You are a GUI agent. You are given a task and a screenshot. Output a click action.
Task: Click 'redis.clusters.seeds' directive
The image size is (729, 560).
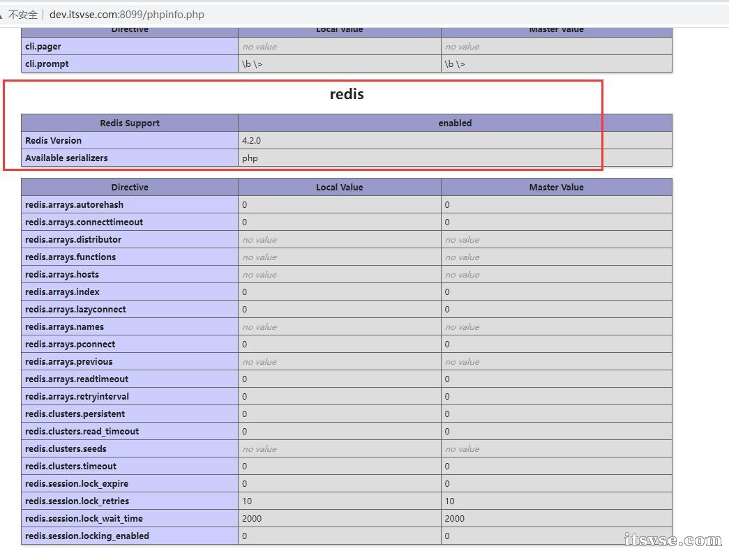coord(130,448)
